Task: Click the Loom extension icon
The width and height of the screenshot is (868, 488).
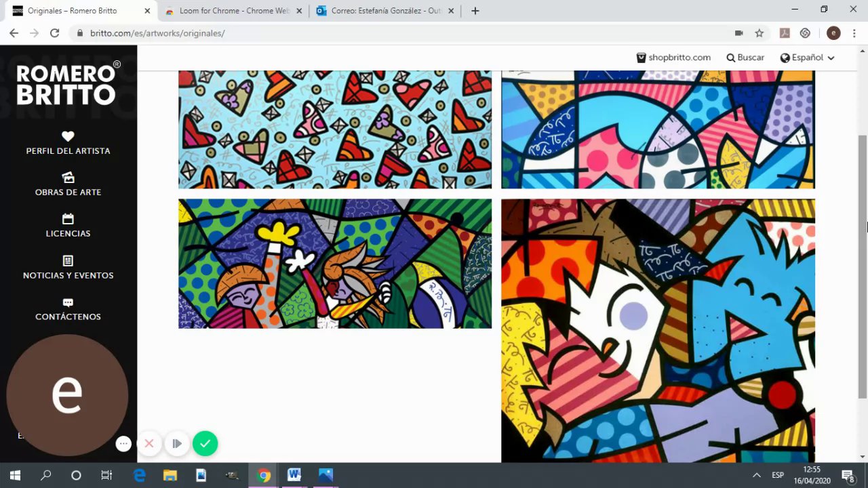Action: click(x=805, y=33)
